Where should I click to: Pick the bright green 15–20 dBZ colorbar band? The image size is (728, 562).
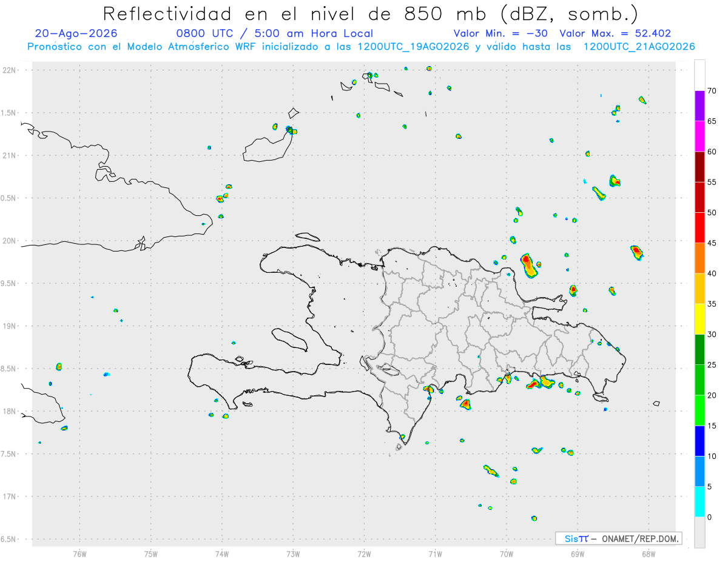(x=699, y=410)
